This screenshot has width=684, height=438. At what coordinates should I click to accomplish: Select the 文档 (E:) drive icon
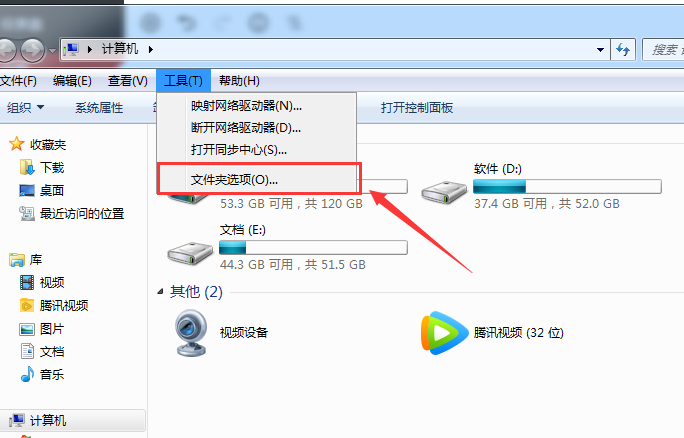point(190,253)
